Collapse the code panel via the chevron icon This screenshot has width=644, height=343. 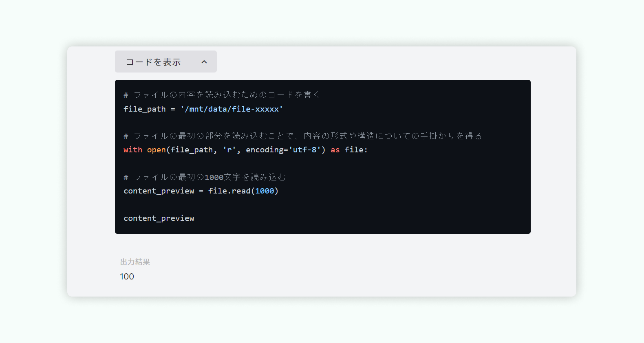point(204,62)
